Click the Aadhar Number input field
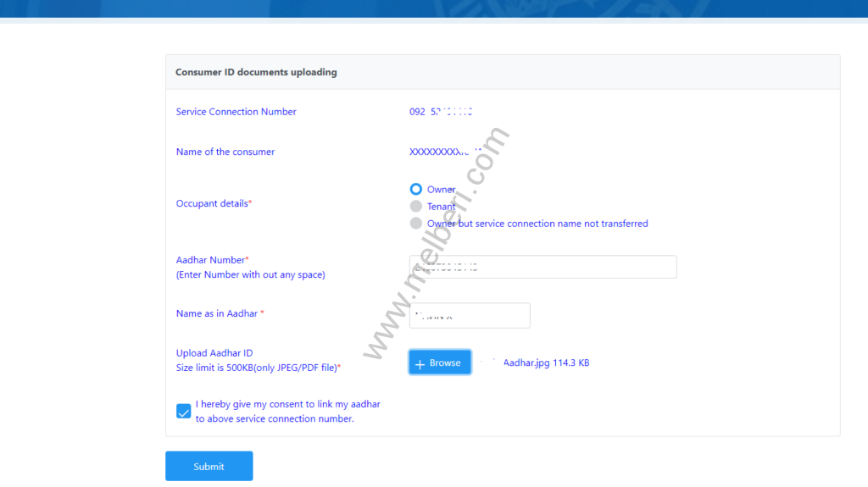 542,267
